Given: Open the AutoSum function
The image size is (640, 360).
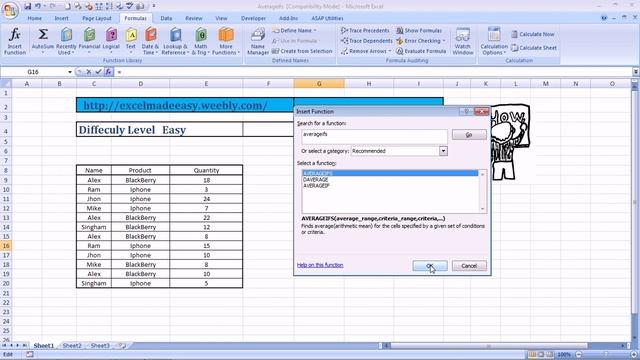Looking at the screenshot, I should point(43,41).
